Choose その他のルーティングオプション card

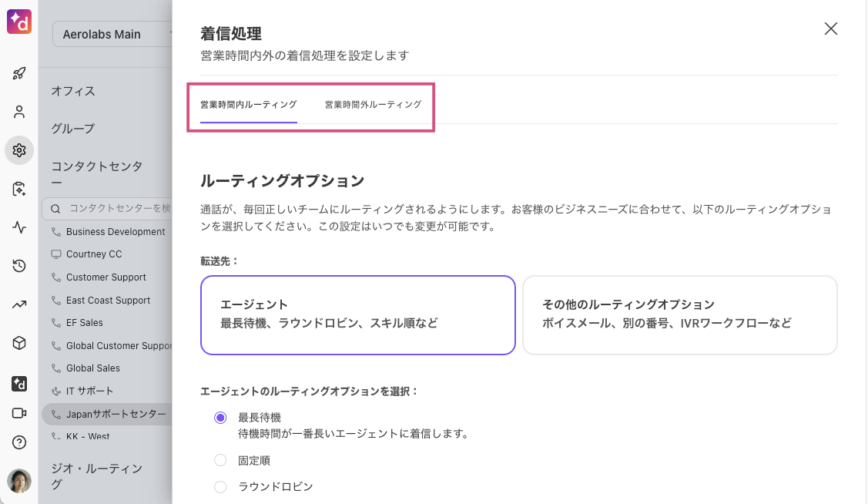pyautogui.click(x=680, y=315)
